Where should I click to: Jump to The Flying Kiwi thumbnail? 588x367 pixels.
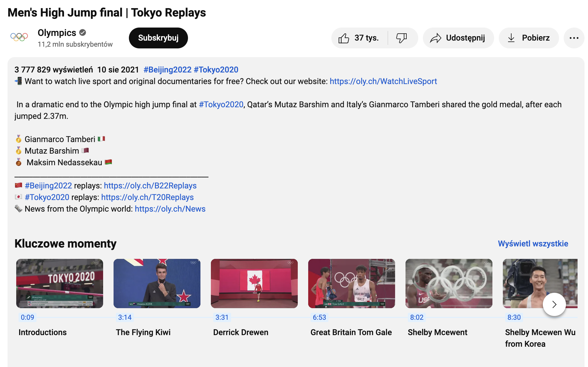click(x=157, y=284)
